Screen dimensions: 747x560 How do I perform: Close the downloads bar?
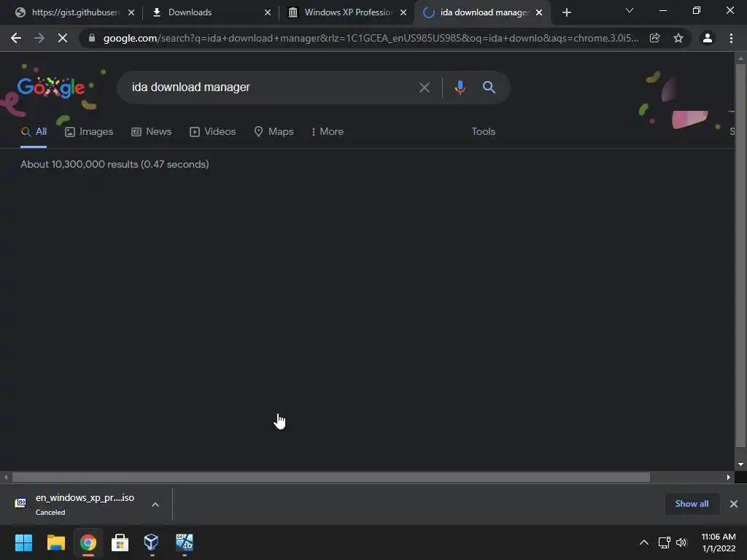(734, 504)
